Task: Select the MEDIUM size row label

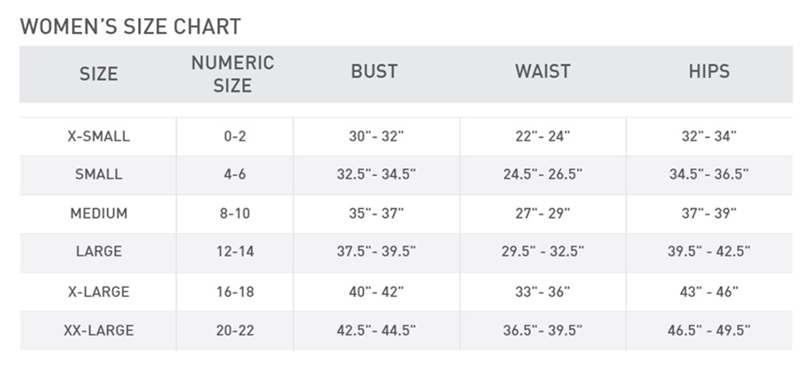Action: (98, 213)
